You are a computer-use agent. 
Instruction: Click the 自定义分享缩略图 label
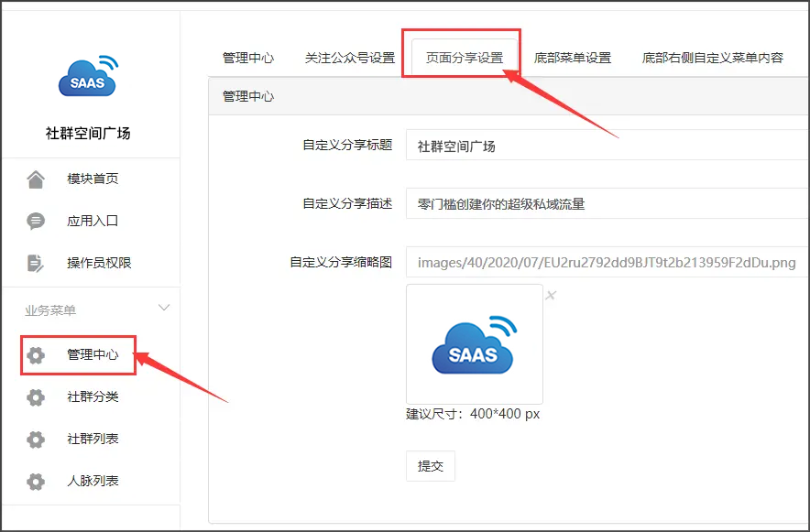point(341,262)
